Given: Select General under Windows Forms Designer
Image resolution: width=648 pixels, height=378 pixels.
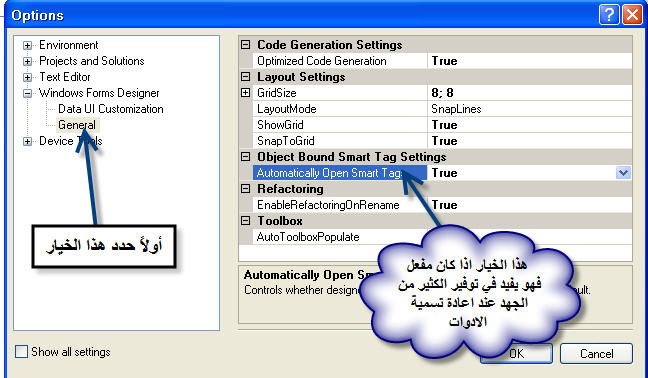Looking at the screenshot, I should pyautogui.click(x=77, y=125).
